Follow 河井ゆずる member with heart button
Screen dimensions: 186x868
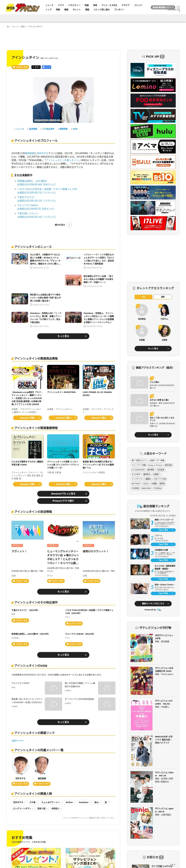(x=20, y=784)
